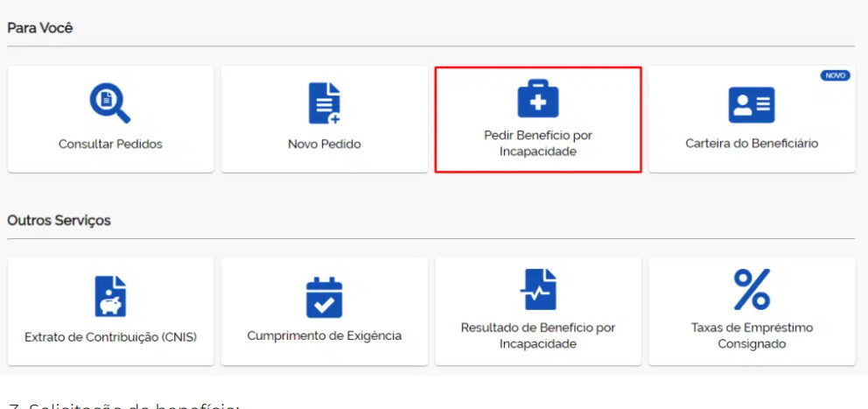This screenshot has height=409, width=868.
Task: Click the piggy bank CNIS statement icon
Action: click(110, 296)
